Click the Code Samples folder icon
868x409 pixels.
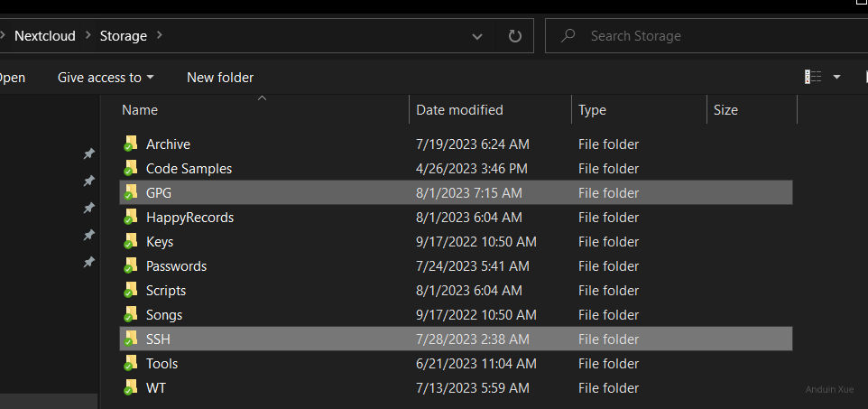[131, 169]
